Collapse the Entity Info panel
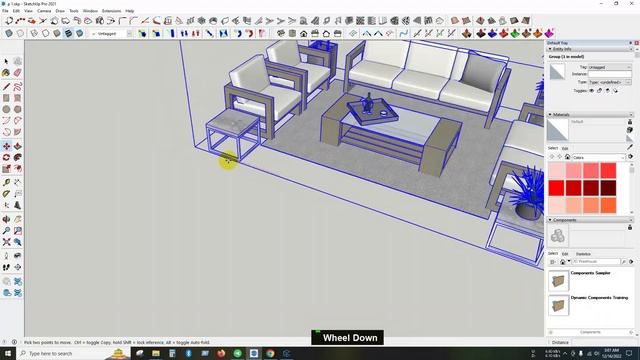The width and height of the screenshot is (640, 360). tap(550, 49)
